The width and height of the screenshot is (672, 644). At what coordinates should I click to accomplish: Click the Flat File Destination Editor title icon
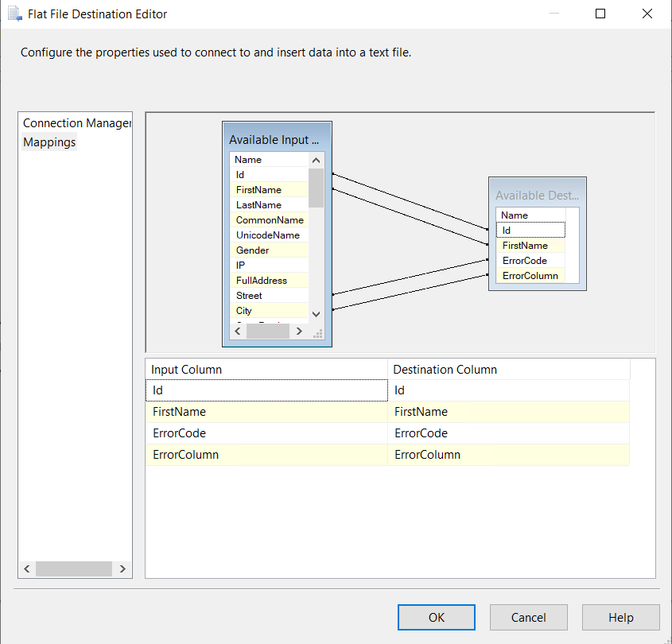click(x=14, y=14)
